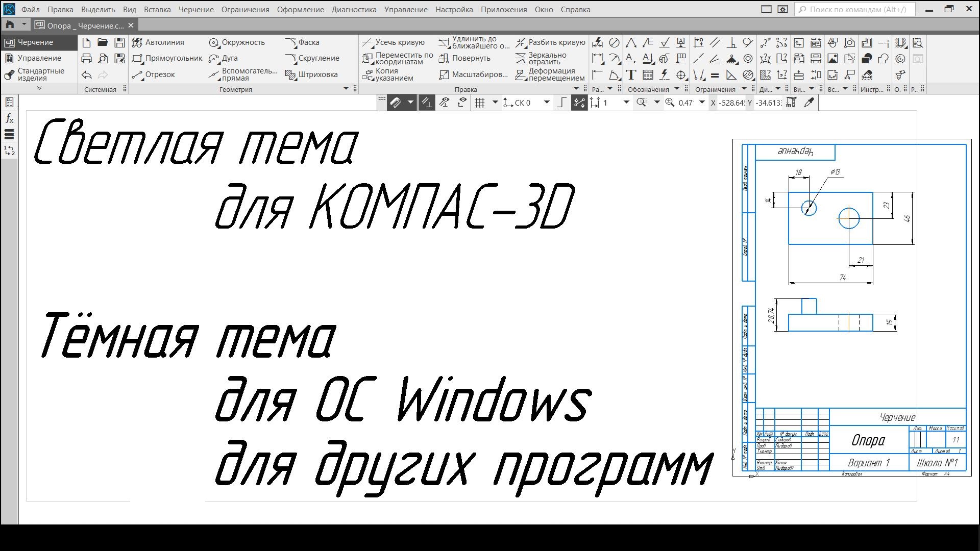Click the Undo arrow icon

point(87,75)
